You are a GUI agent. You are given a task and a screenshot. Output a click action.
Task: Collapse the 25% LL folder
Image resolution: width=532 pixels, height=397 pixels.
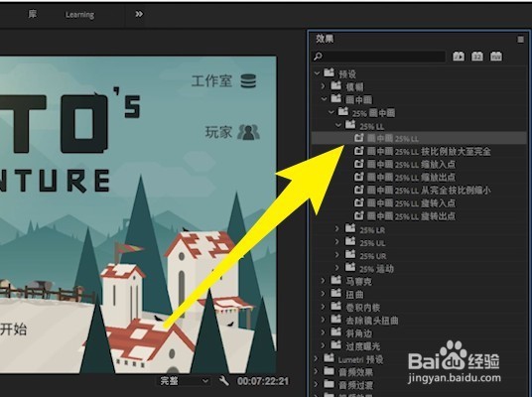tap(338, 125)
